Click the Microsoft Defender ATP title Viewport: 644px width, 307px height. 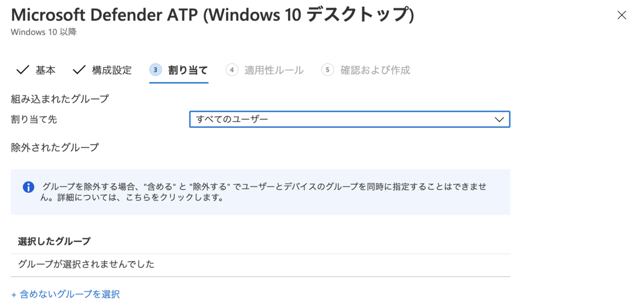(x=213, y=14)
